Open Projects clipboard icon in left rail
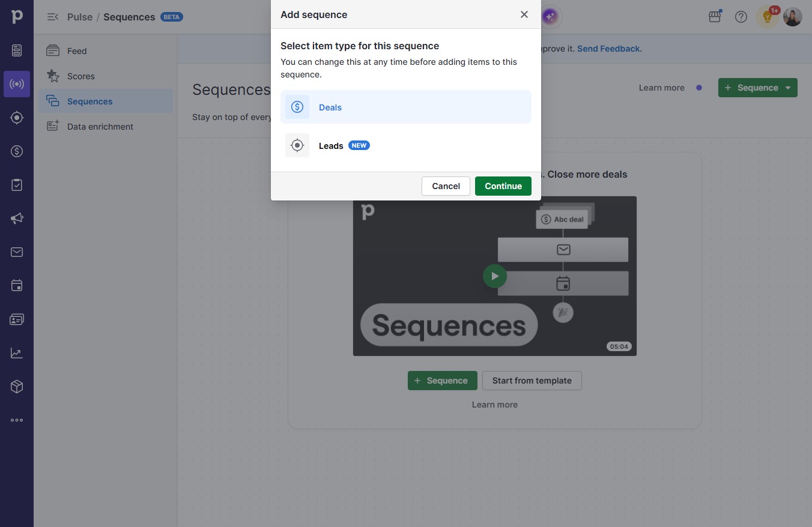812x527 pixels. click(x=17, y=185)
